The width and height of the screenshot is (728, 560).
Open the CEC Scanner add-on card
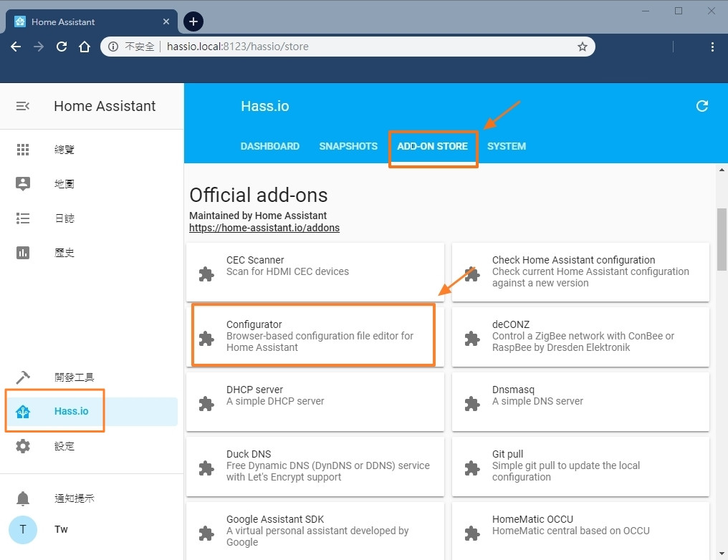point(315,272)
